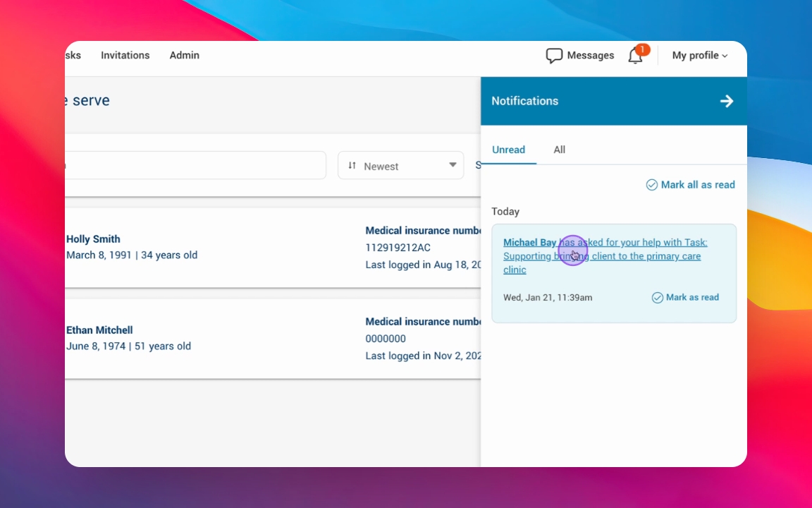The height and width of the screenshot is (508, 812).
Task: Click the sort arrows icon beside Newest
Action: pyautogui.click(x=352, y=165)
